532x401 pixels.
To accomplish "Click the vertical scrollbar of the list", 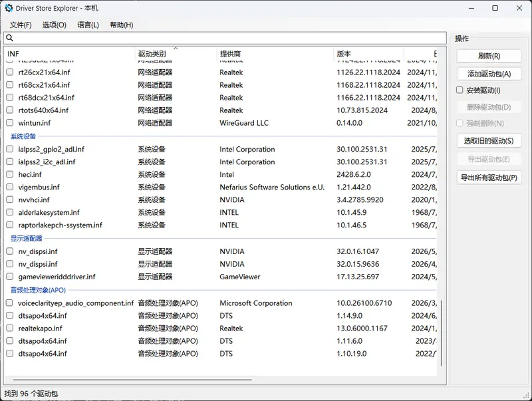I will pos(442,333).
